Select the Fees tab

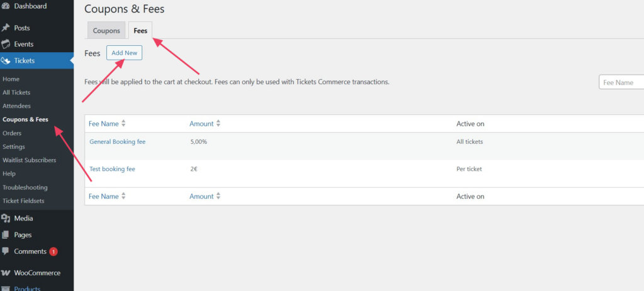click(140, 31)
